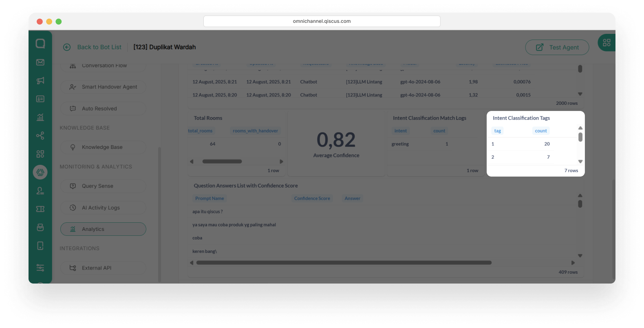Click the Total Rooms horizontal scrollbar thumb
This screenshot has height=328, width=644.
pos(222,162)
